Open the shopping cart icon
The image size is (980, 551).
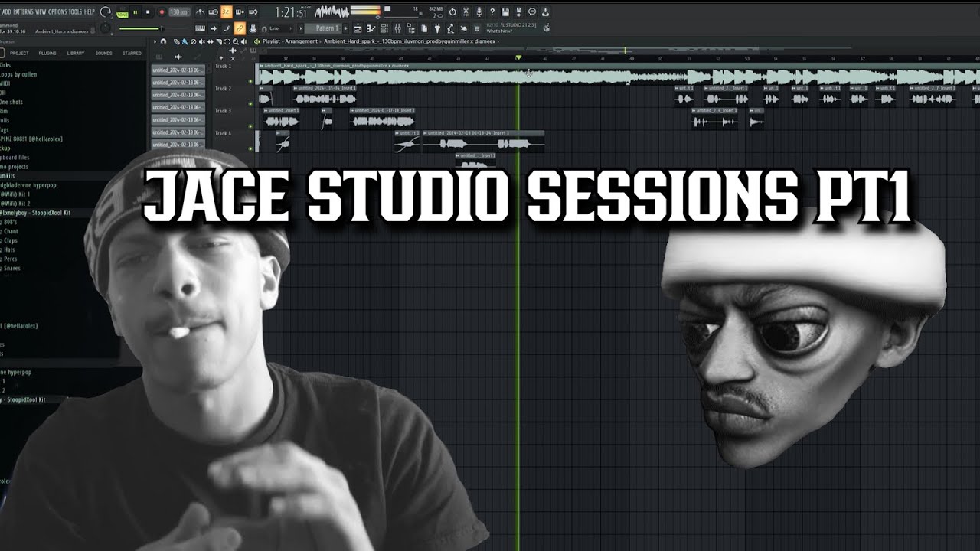click(476, 28)
